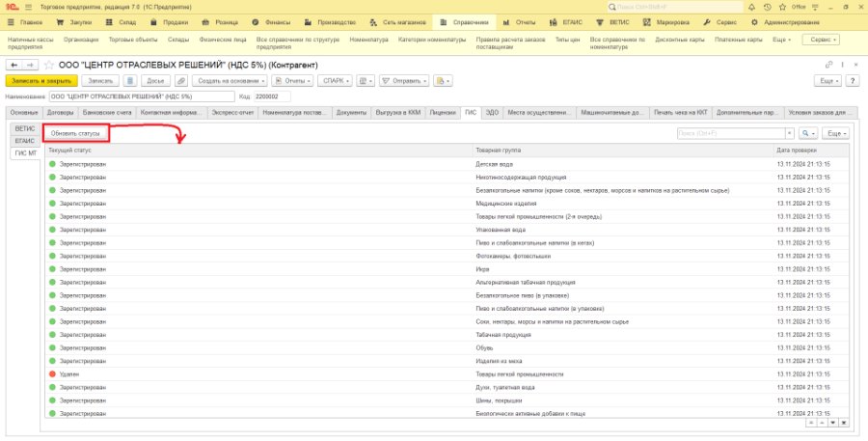The image size is (868, 441).
Task: Go forward with the right arrow
Action: [x=31, y=65]
